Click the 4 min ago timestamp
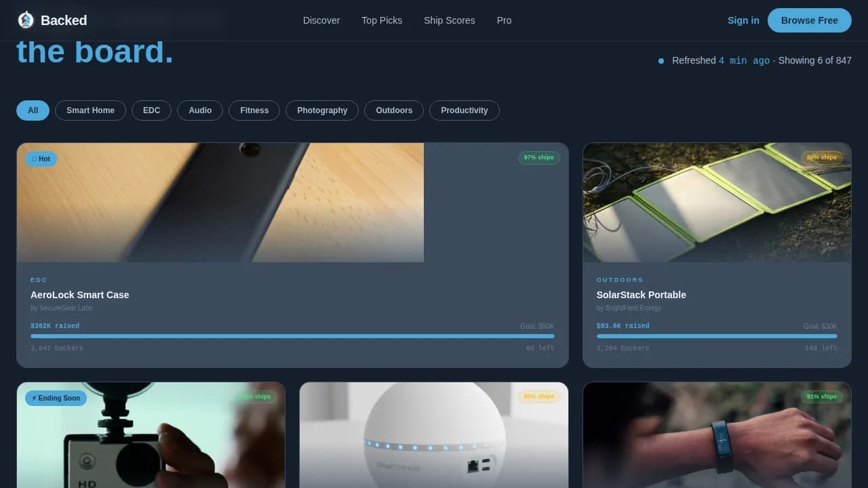 744,60
